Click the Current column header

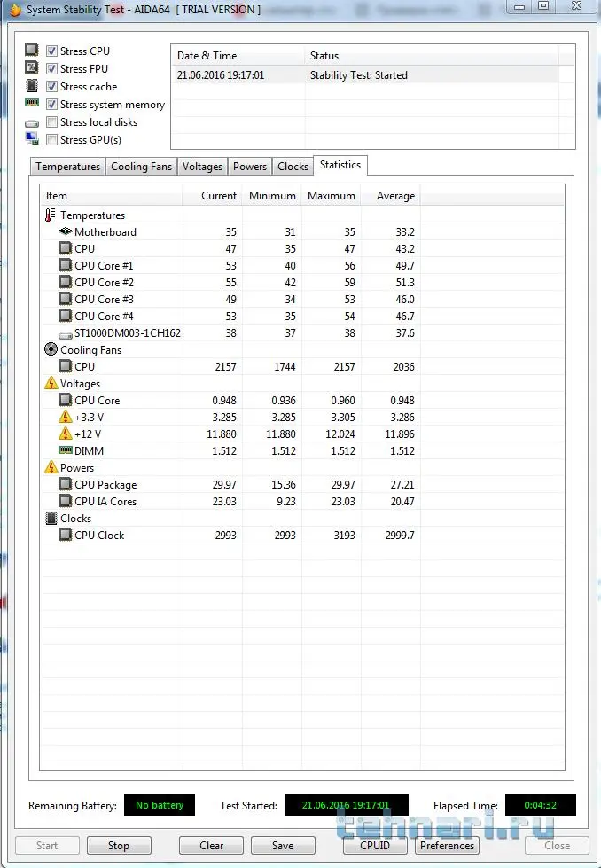coord(213,195)
